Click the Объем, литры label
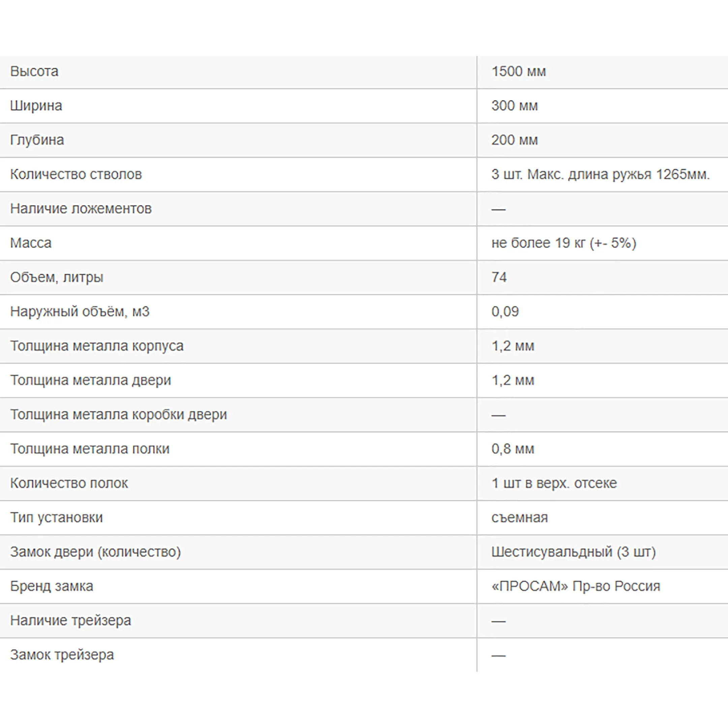This screenshot has width=728, height=728. pyautogui.click(x=57, y=277)
